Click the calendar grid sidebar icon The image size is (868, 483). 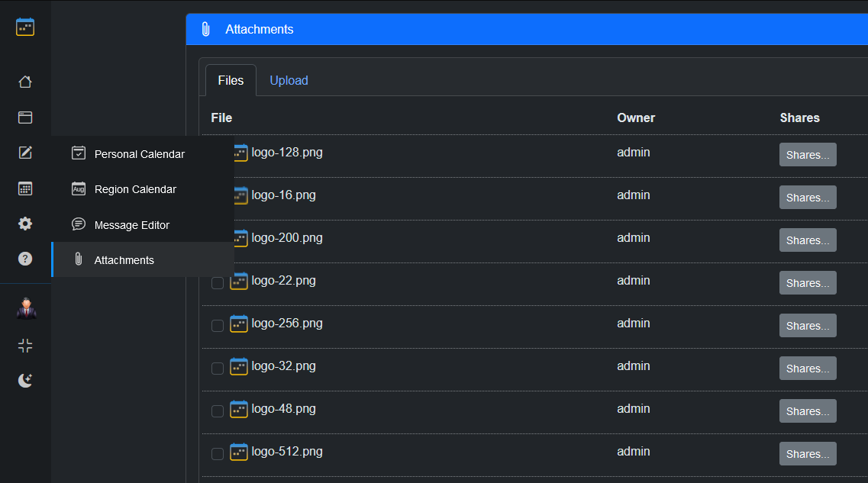tap(25, 188)
